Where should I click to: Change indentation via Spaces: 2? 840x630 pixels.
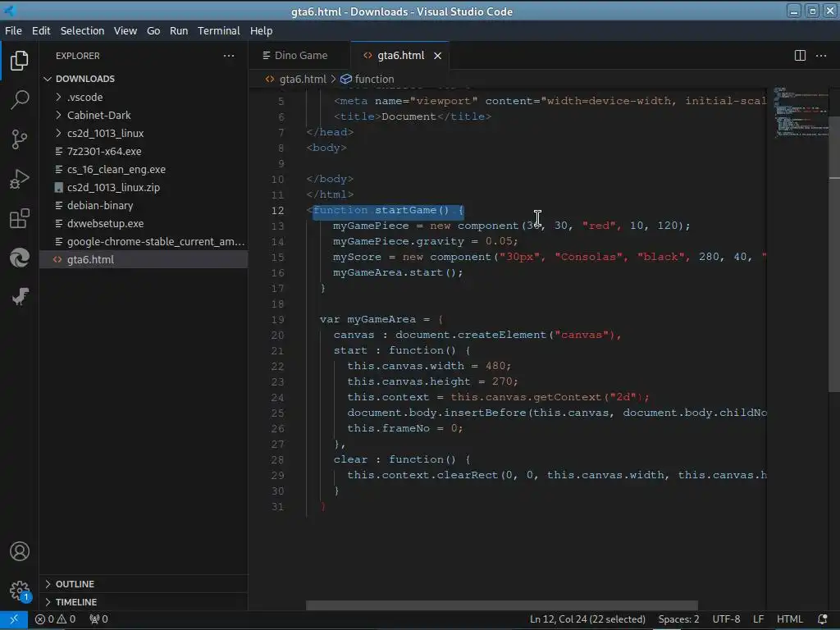(678, 619)
